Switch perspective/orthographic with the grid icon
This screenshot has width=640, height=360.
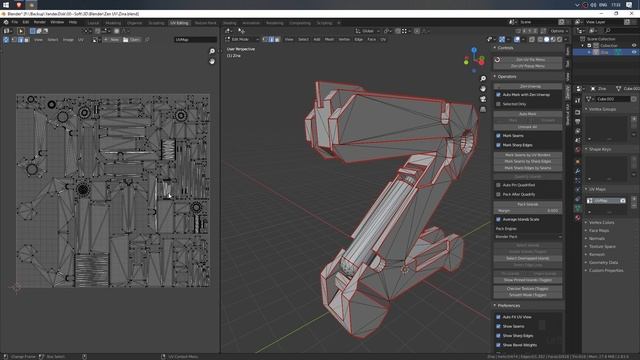point(483,109)
